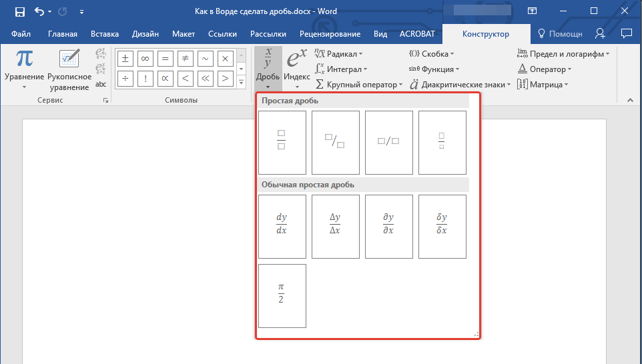Open the Файл menu tab
Screen dimensions: 642x364
pyautogui.click(x=21, y=34)
